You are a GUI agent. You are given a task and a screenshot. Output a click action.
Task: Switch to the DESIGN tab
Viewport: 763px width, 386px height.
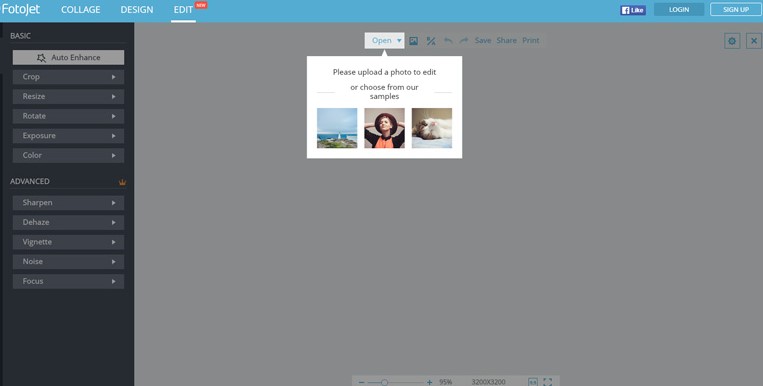[137, 10]
